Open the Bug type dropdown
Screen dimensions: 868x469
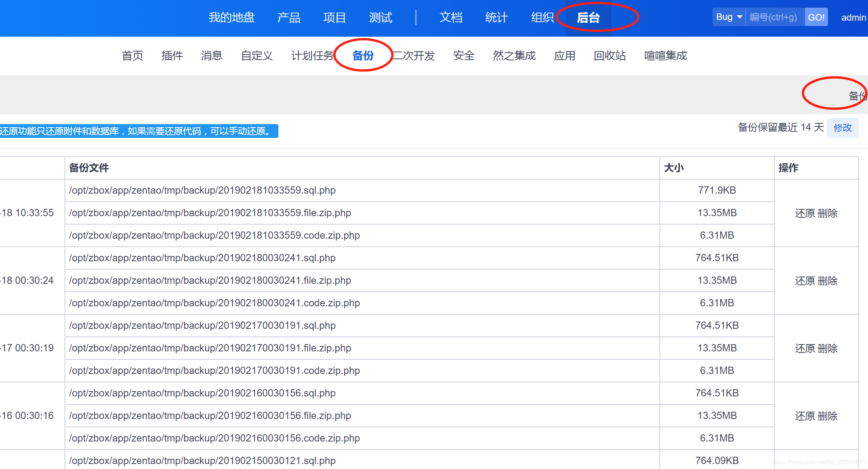tap(729, 17)
